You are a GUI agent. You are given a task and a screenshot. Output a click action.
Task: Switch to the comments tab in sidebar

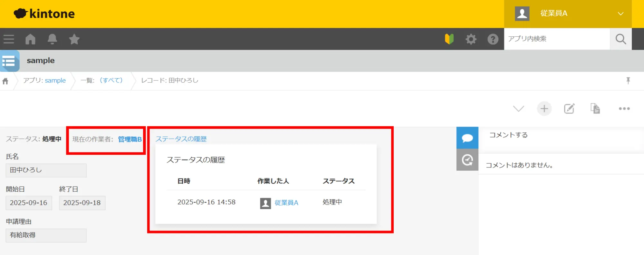tap(467, 138)
